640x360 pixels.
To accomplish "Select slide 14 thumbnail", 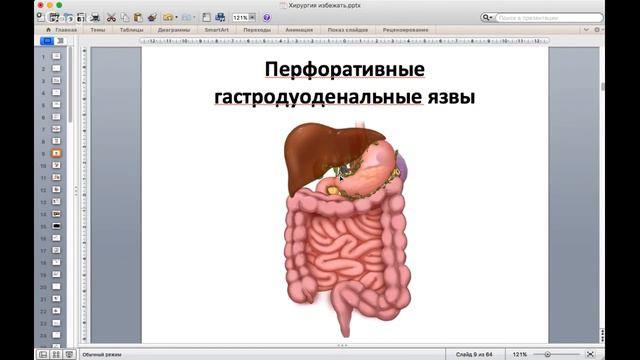I will click(56, 214).
